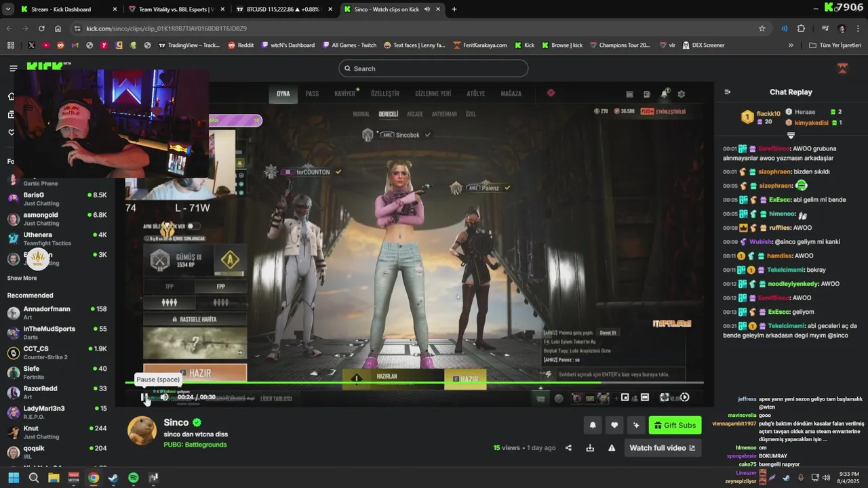Click the share clip icon
Screen dimensions: 868x488
coord(568,448)
